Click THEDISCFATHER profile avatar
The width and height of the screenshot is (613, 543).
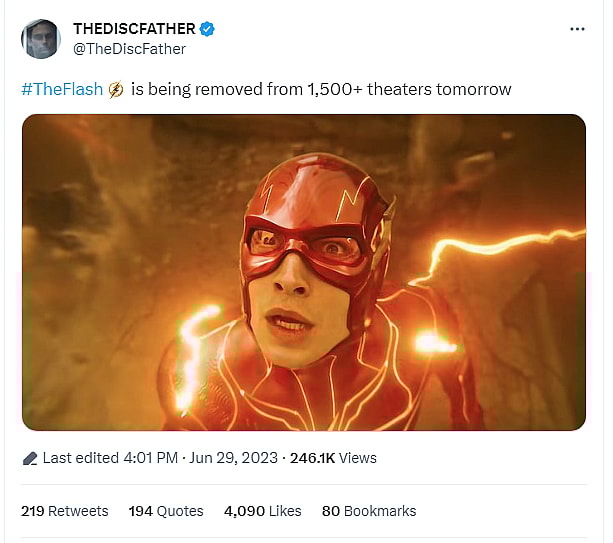[40, 38]
